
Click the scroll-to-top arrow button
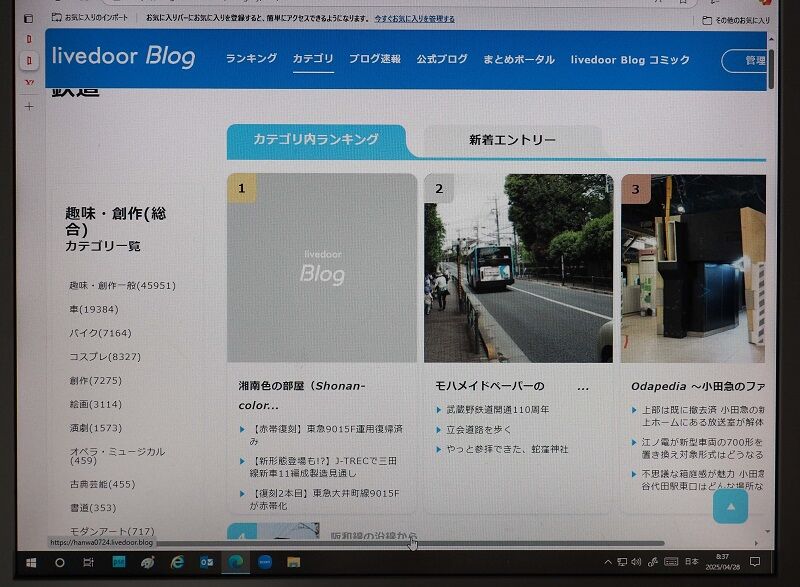point(731,506)
